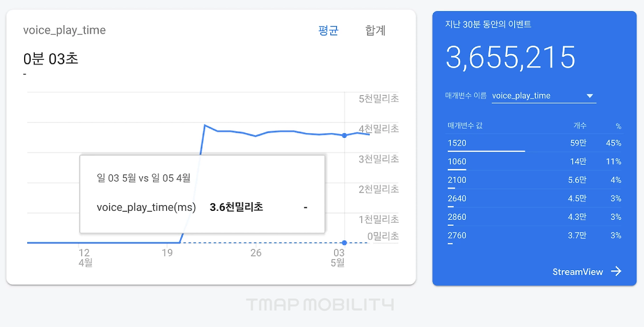Open the StreamView arrow icon

[x=617, y=271]
